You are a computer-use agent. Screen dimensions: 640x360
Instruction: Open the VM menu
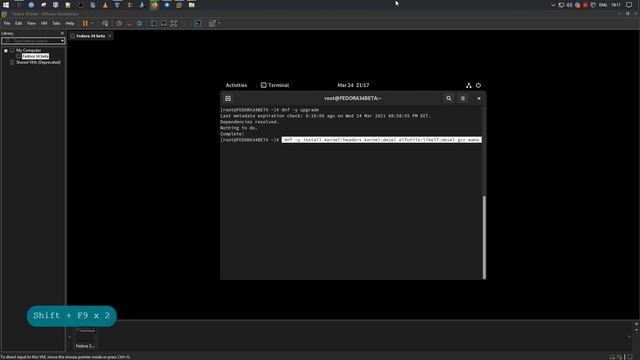(44, 24)
